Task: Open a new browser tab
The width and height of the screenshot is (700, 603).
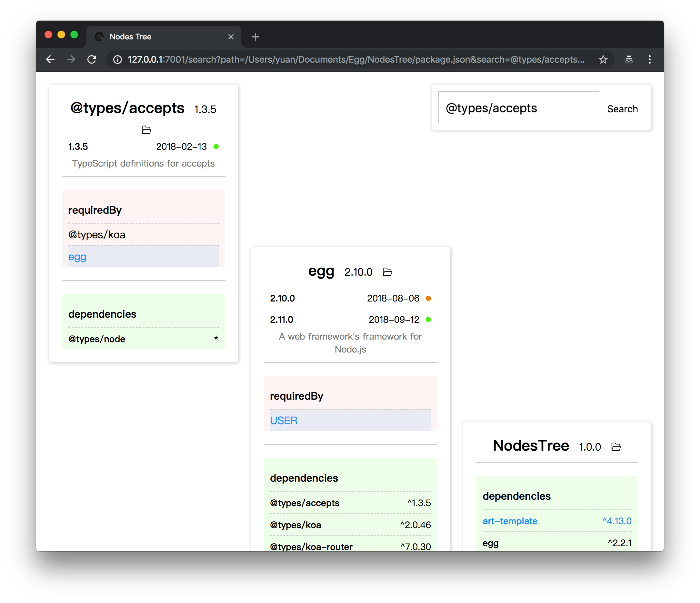Action: pyautogui.click(x=255, y=37)
